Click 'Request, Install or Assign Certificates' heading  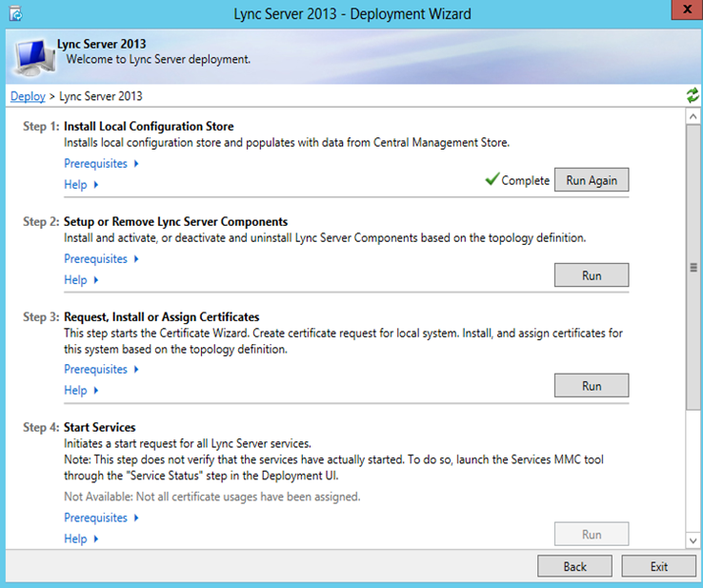pos(161,317)
